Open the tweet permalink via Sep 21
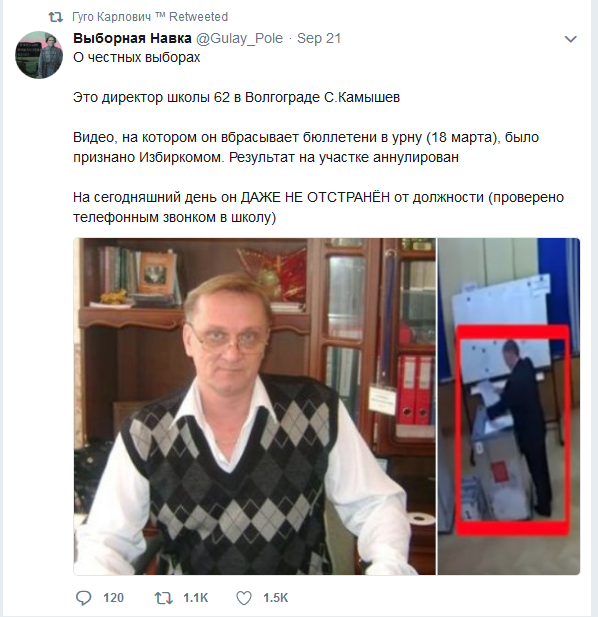The width and height of the screenshot is (598, 617). pos(319,38)
